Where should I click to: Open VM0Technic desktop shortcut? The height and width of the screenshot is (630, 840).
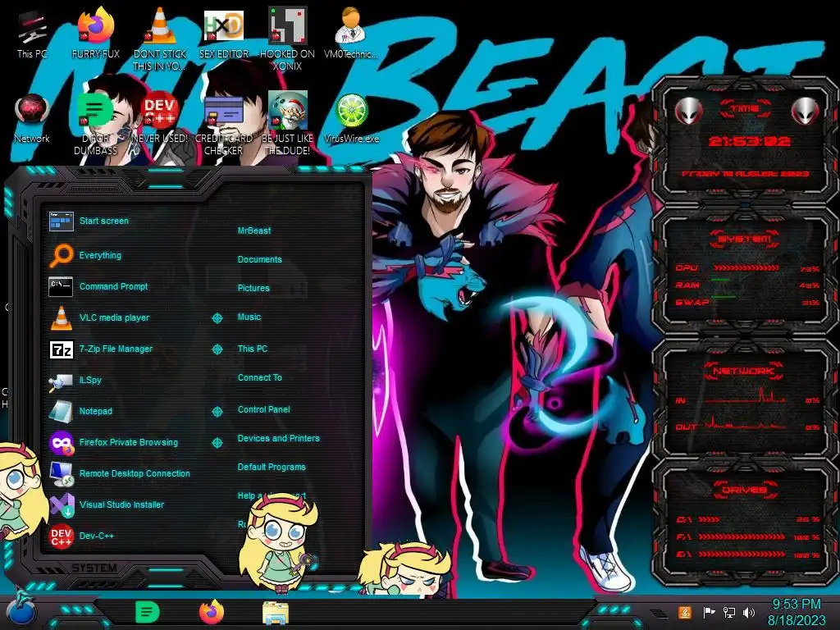351,33
